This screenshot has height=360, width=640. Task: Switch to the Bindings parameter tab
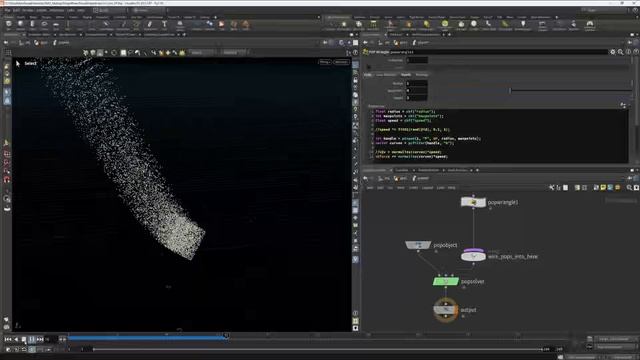pos(422,75)
